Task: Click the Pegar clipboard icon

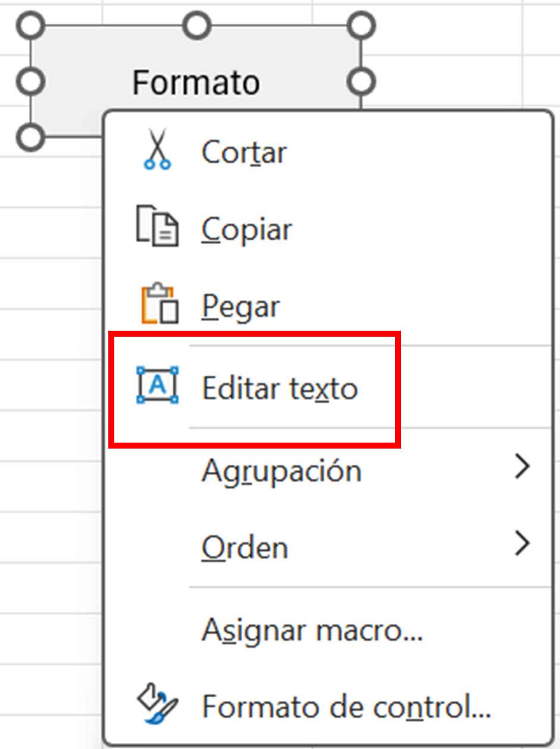Action: coord(158,305)
